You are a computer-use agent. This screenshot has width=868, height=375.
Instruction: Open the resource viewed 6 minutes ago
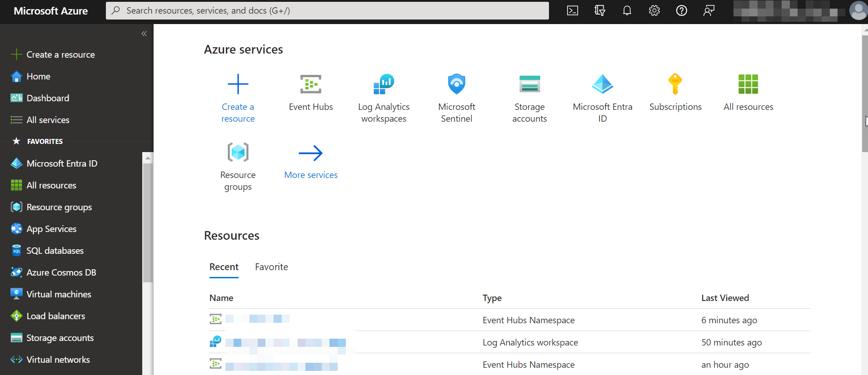(x=510, y=320)
